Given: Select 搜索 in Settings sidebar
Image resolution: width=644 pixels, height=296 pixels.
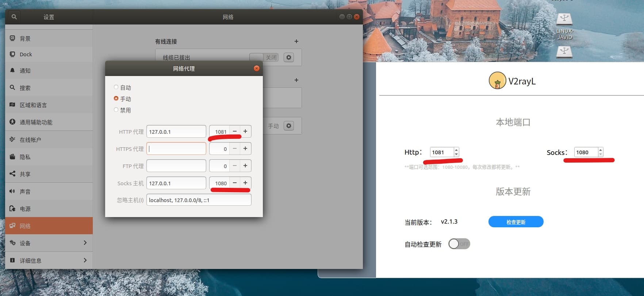Looking at the screenshot, I should 49,88.
